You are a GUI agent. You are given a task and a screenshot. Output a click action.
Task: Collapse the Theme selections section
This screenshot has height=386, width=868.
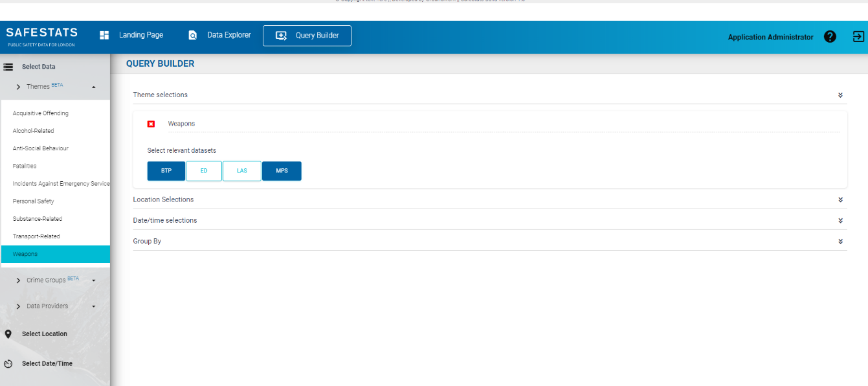tap(840, 95)
